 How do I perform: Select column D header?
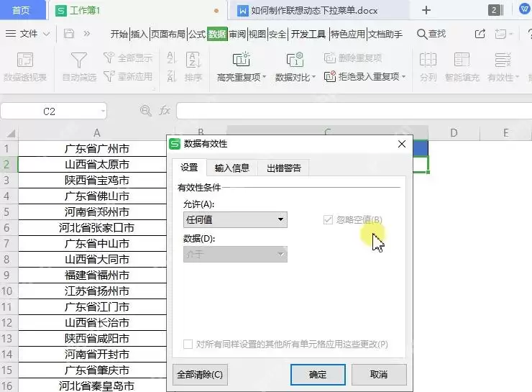454,132
